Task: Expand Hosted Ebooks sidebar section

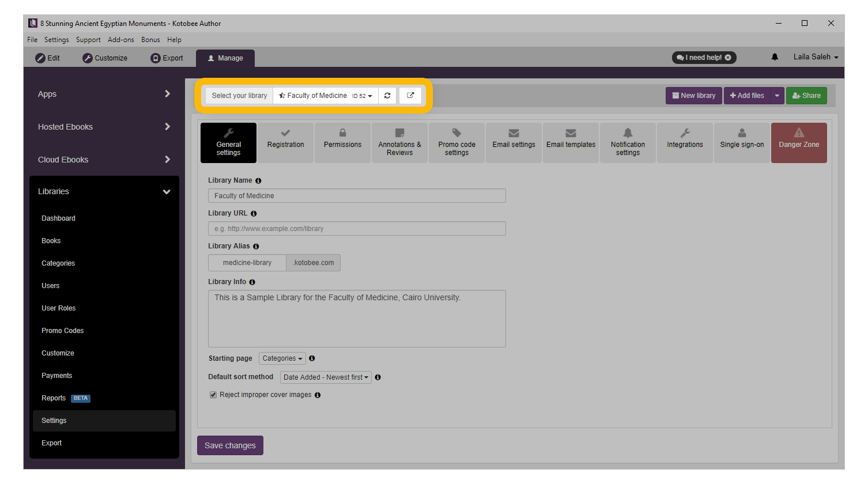Action: point(104,127)
